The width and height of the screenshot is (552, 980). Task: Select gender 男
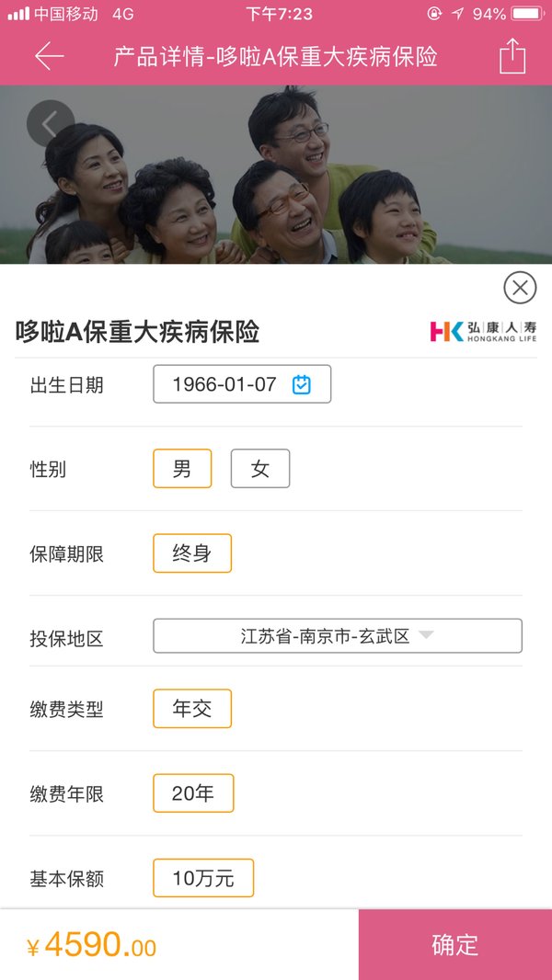coord(182,468)
